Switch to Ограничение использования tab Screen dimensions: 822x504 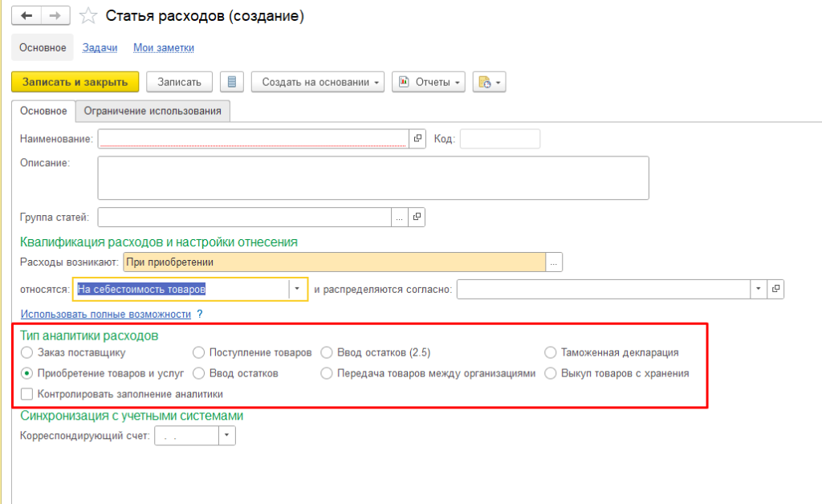click(x=153, y=111)
